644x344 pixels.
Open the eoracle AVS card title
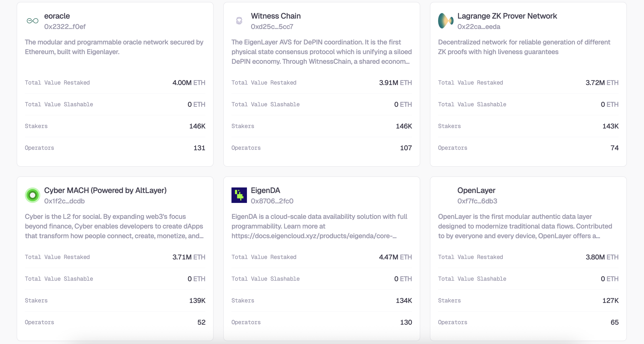[x=57, y=16]
